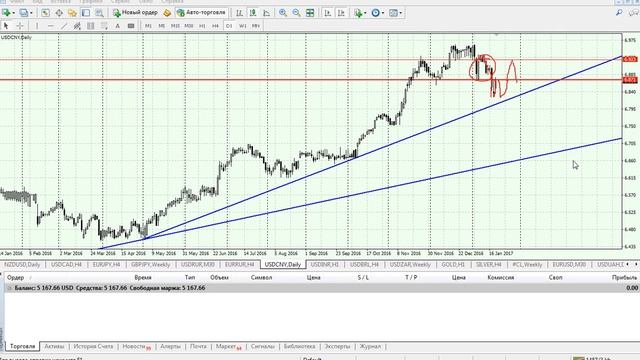Screen dimensions: 640x360
Task: Tile chart windows with grid icon
Action: pos(310,13)
